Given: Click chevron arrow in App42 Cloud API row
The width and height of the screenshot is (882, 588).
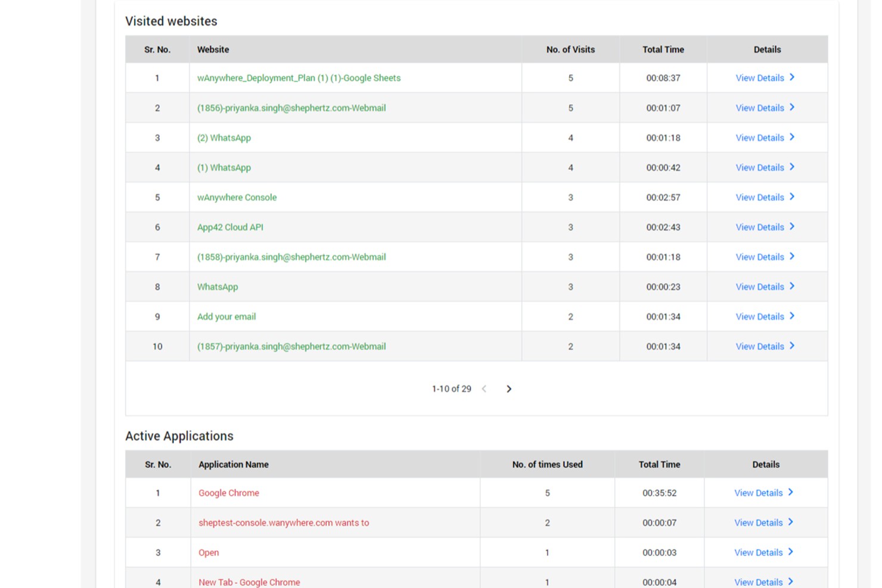Looking at the screenshot, I should pyautogui.click(x=792, y=226).
